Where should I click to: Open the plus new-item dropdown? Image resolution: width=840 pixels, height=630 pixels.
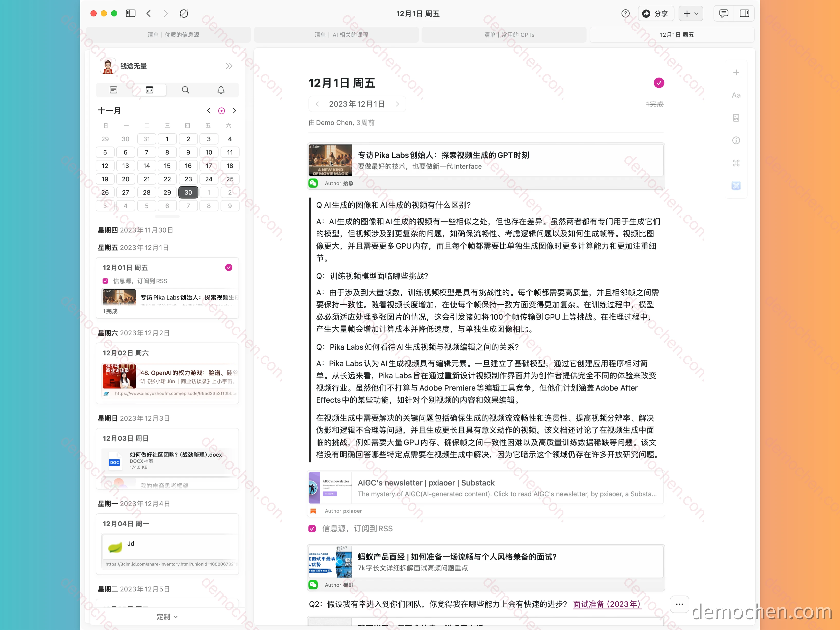691,14
